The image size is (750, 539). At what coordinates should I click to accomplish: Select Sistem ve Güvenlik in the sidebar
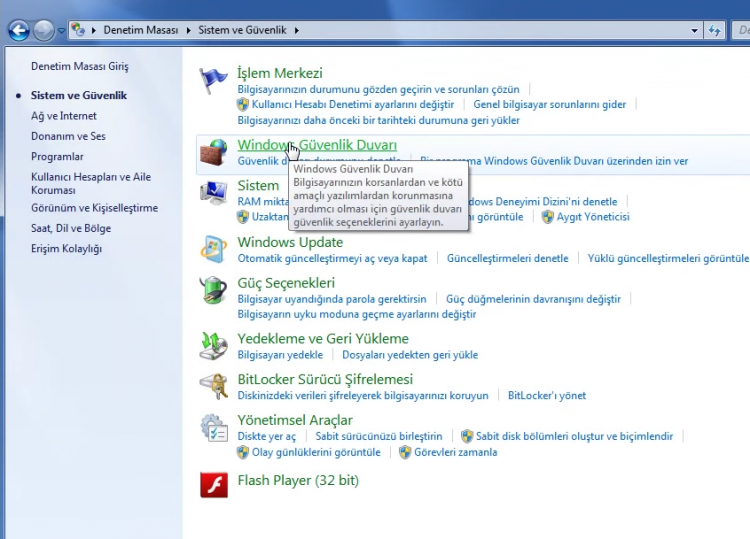tap(79, 95)
